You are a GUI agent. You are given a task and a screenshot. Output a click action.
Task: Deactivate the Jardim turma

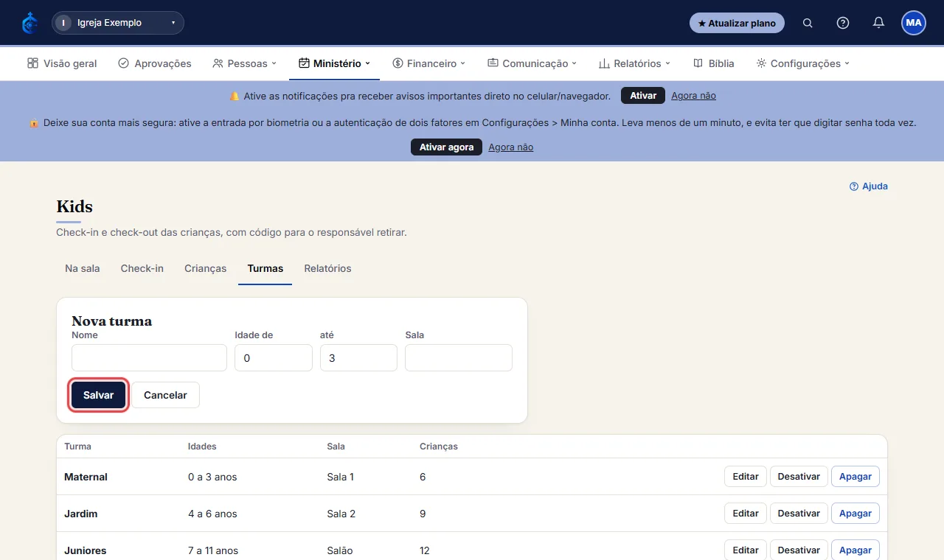point(799,514)
